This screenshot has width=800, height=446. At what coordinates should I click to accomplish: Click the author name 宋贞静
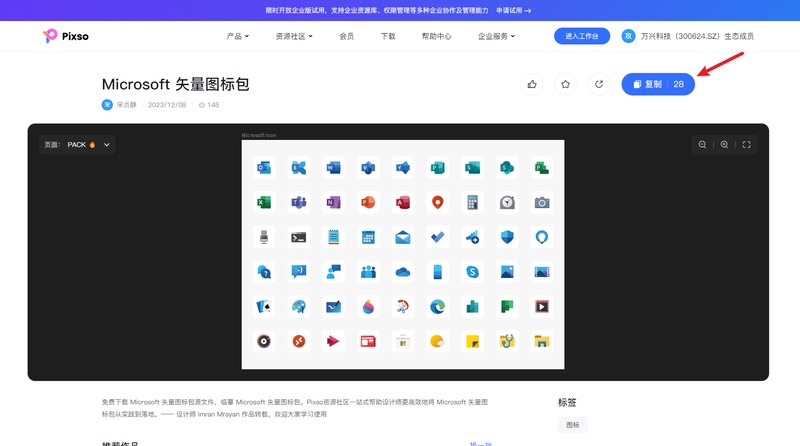click(127, 105)
